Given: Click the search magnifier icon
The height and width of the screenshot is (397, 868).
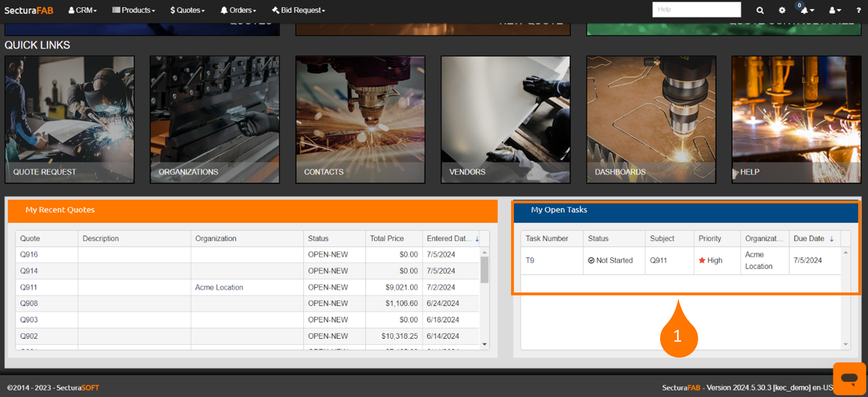Looking at the screenshot, I should point(760,11).
